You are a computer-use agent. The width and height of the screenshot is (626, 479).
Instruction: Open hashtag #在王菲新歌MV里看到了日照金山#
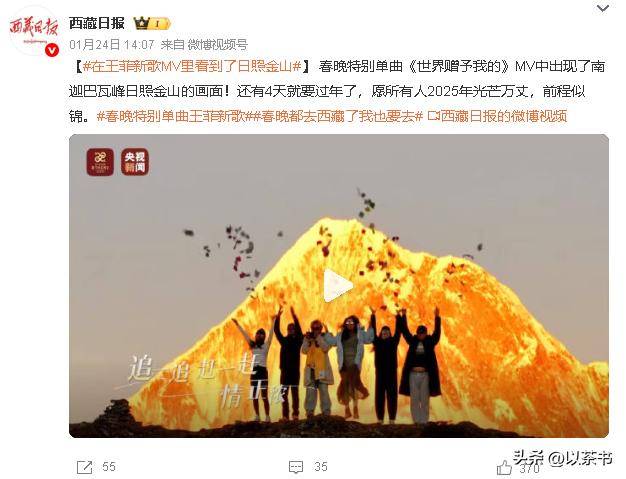(192, 66)
